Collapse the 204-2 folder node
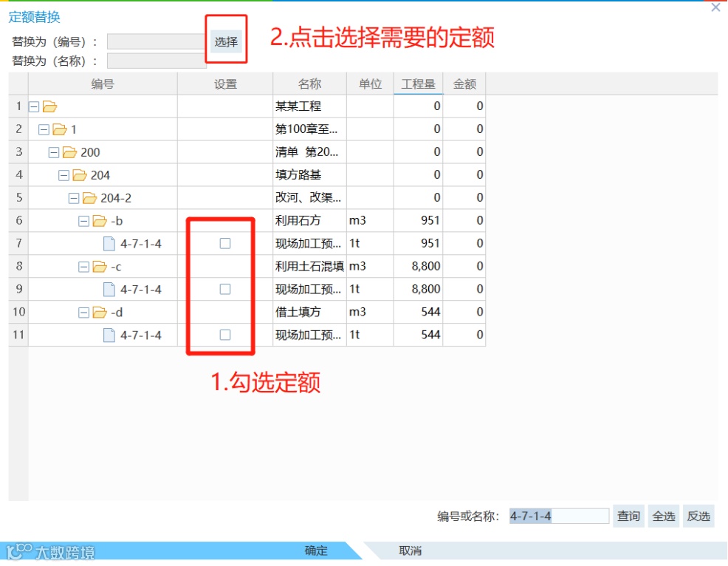The width and height of the screenshot is (728, 566). (74, 199)
